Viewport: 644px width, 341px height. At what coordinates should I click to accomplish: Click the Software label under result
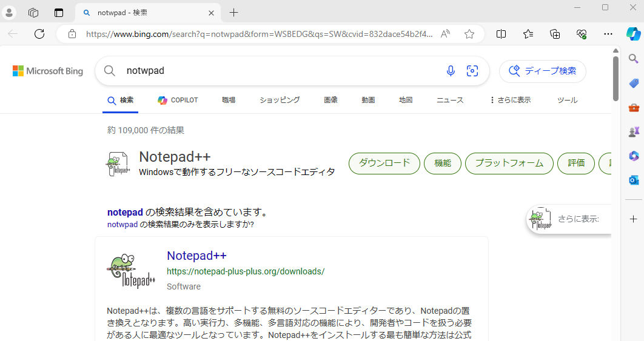[x=184, y=286]
